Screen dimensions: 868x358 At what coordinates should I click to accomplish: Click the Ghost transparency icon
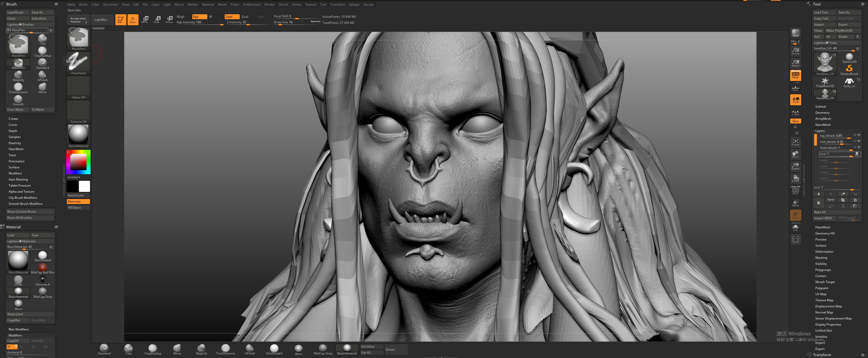coord(795,215)
